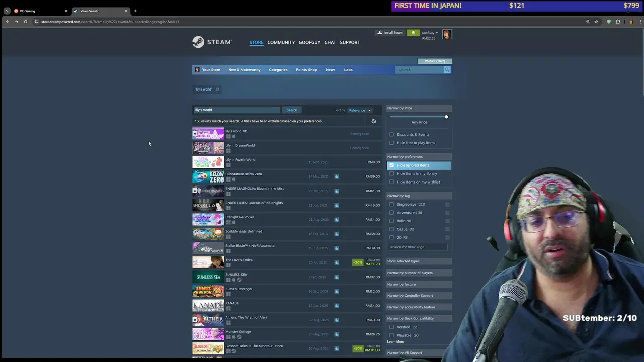Exclude the Adventure tag
Screen dimensions: 644x362
pyautogui.click(x=447, y=213)
